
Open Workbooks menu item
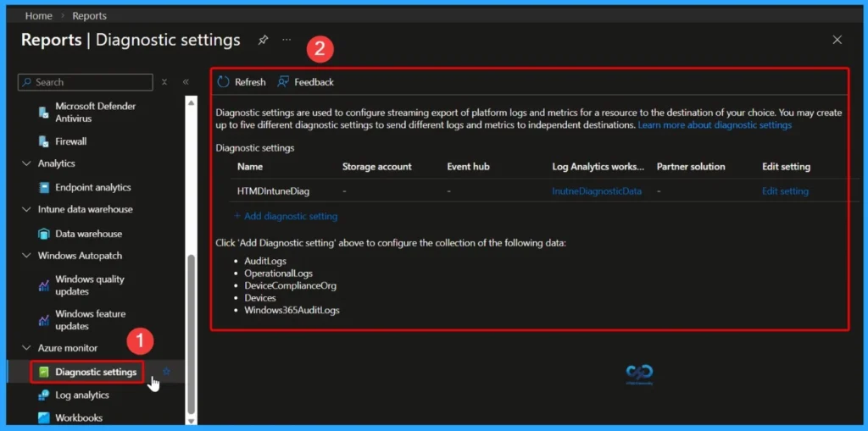[x=79, y=417]
